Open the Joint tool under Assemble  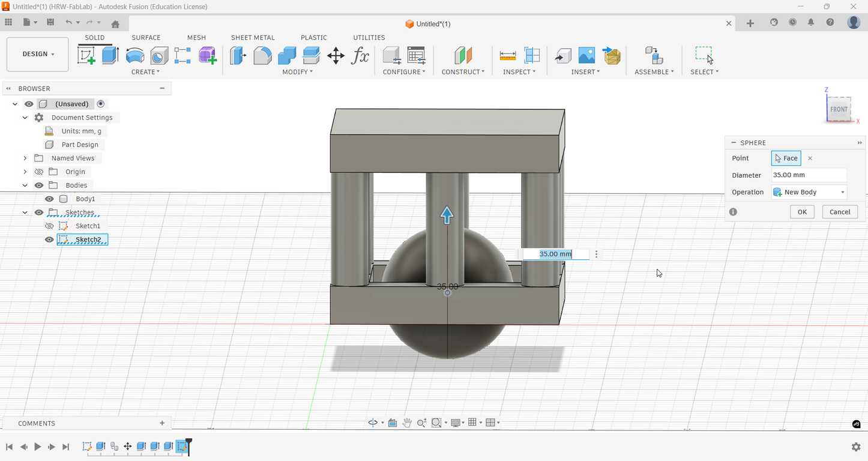[654, 56]
